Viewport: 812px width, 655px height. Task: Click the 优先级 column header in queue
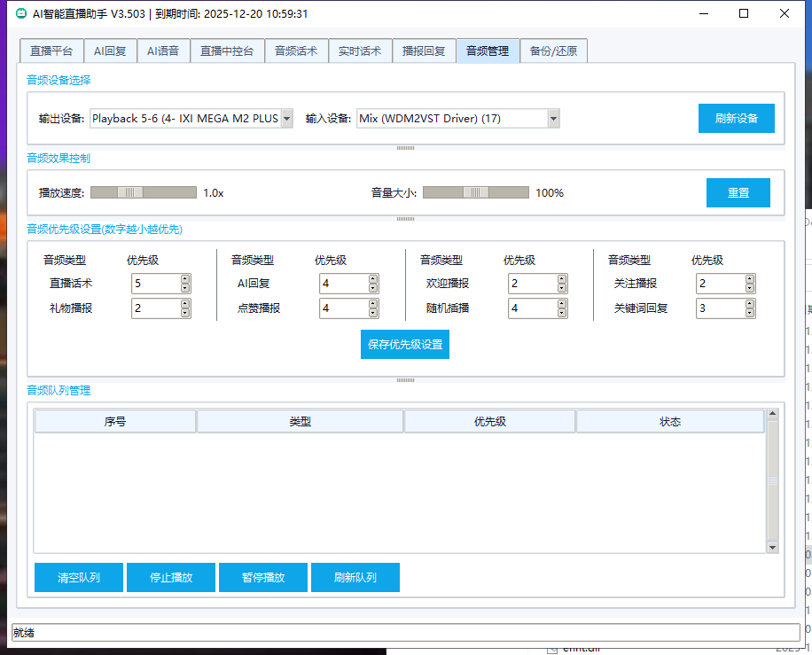point(489,422)
